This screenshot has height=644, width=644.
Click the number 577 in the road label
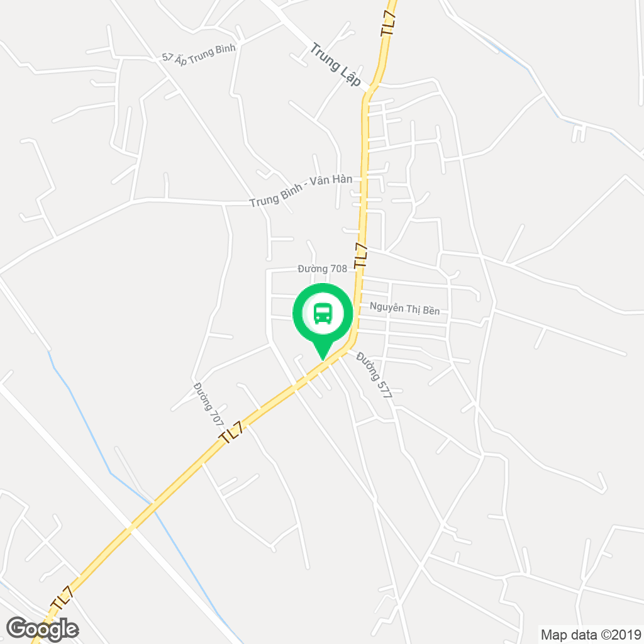click(385, 389)
